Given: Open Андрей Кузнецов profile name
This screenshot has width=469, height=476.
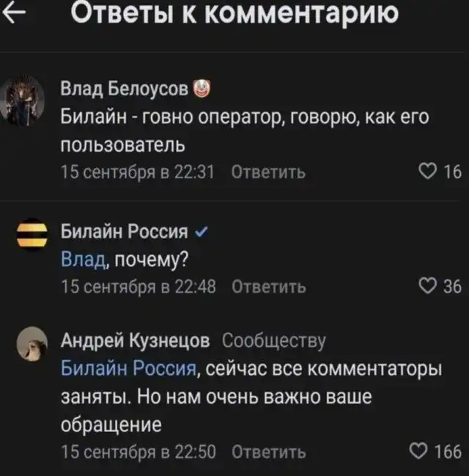Looking at the screenshot, I should 135,341.
